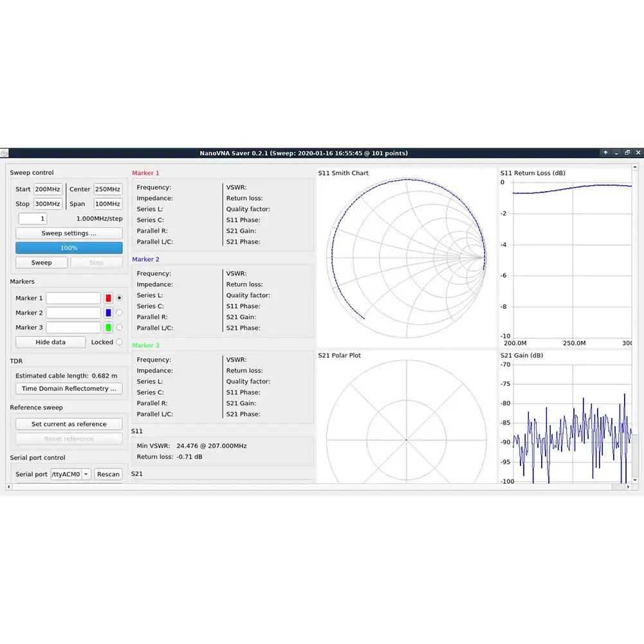Click the red Marker 1 heading
Screen dimensions: 644x644
click(145, 173)
